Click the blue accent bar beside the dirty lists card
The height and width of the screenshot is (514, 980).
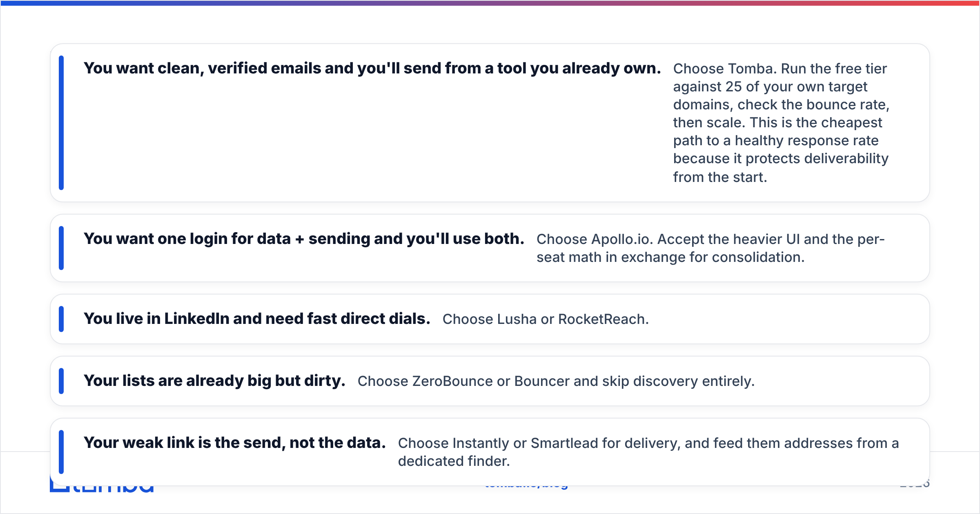61,381
